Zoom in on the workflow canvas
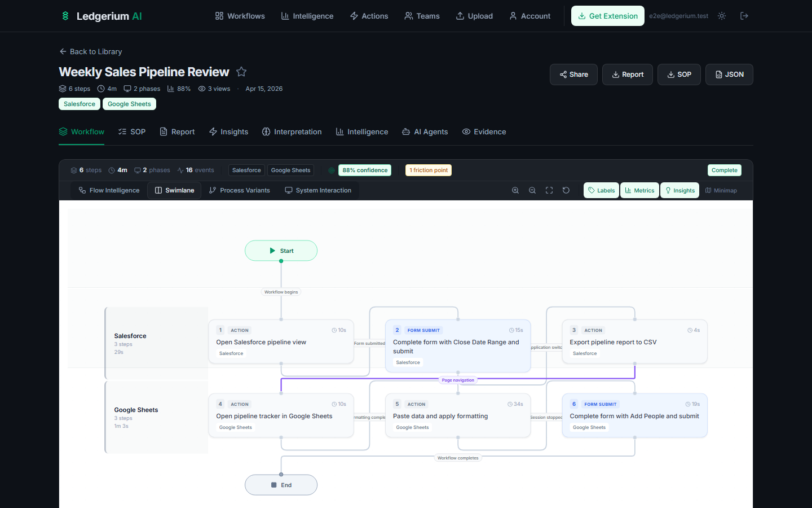Screen dimensions: 812x508 pos(515,191)
